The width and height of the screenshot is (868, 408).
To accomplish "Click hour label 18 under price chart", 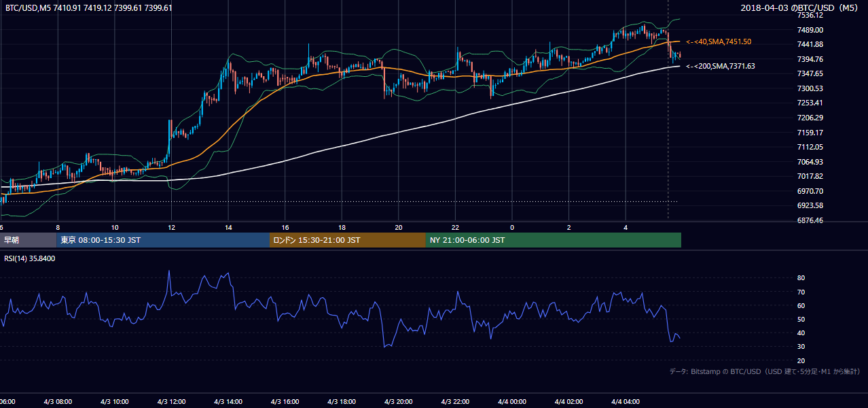I will point(342,227).
